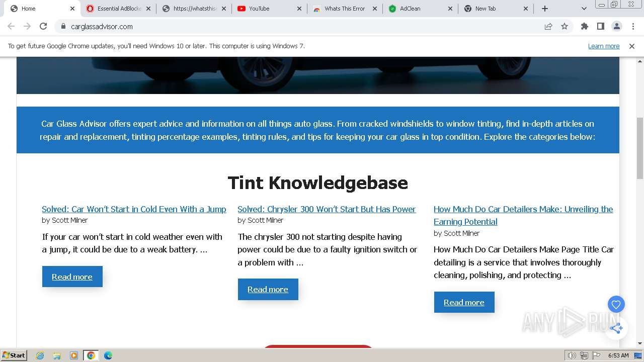
Task: Switch to the whatsthis tab
Action: (x=194, y=9)
